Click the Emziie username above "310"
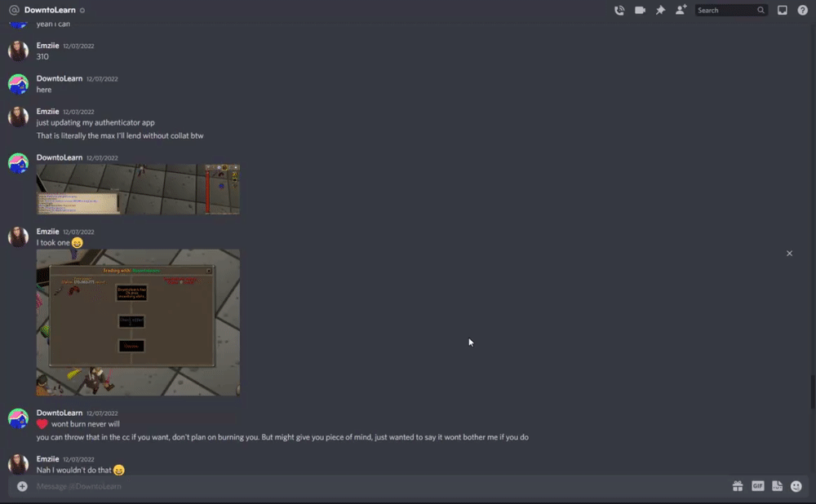The width and height of the screenshot is (816, 504). 47,46
